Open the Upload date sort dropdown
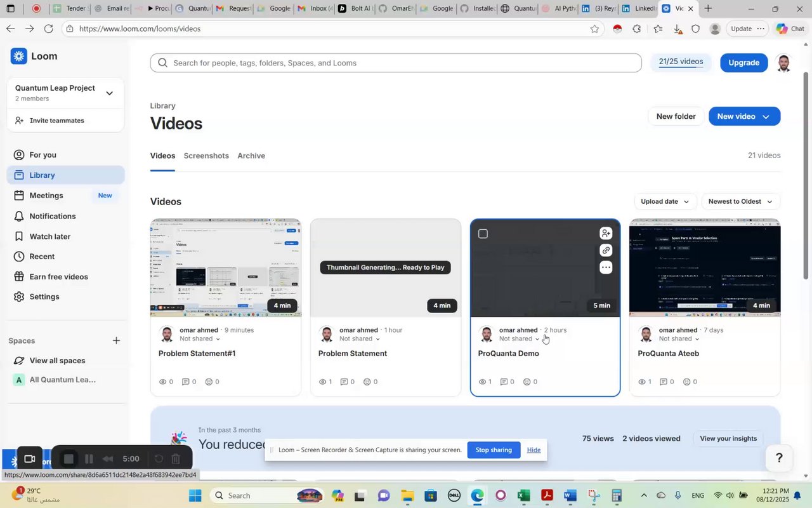 pyautogui.click(x=665, y=202)
